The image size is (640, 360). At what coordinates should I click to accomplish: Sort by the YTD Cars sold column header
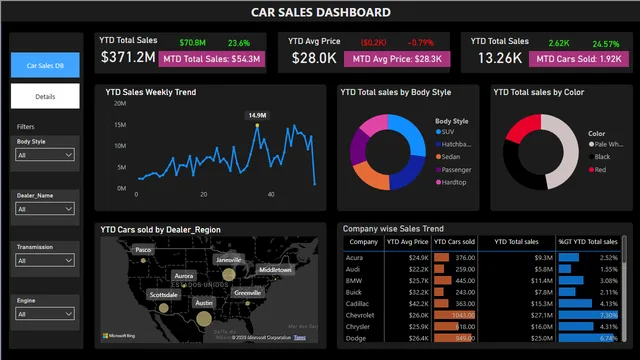coord(454,242)
